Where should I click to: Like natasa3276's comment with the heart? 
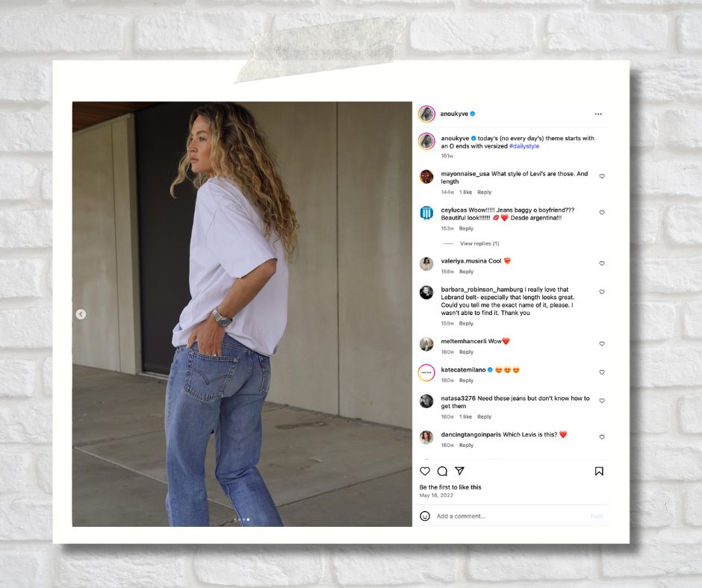[x=602, y=401]
